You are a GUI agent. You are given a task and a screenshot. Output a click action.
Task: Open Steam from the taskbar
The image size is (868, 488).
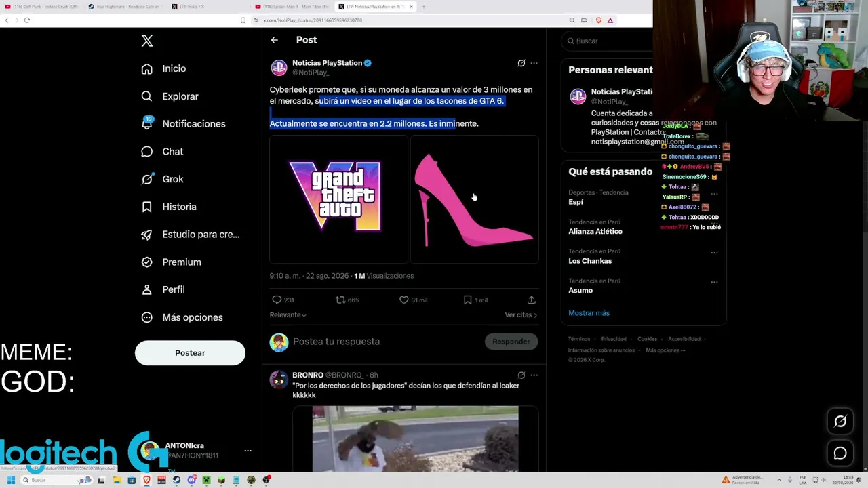(176, 480)
